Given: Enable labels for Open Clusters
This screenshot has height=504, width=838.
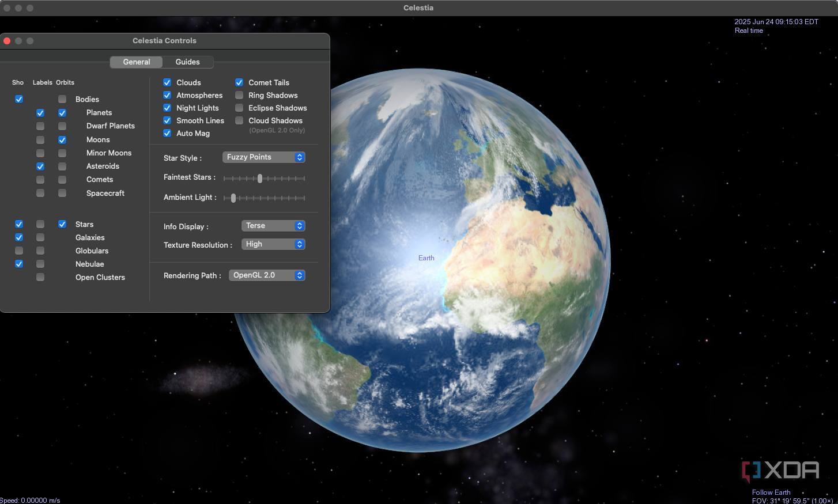Looking at the screenshot, I should click(x=40, y=277).
